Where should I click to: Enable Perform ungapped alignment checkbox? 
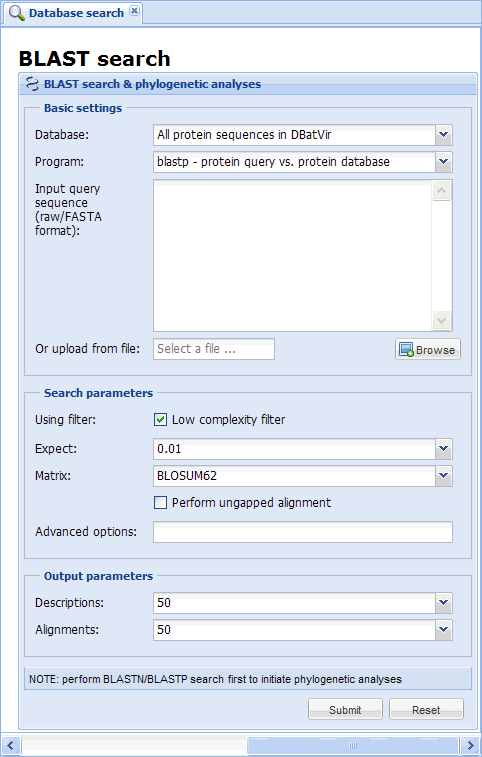click(160, 503)
